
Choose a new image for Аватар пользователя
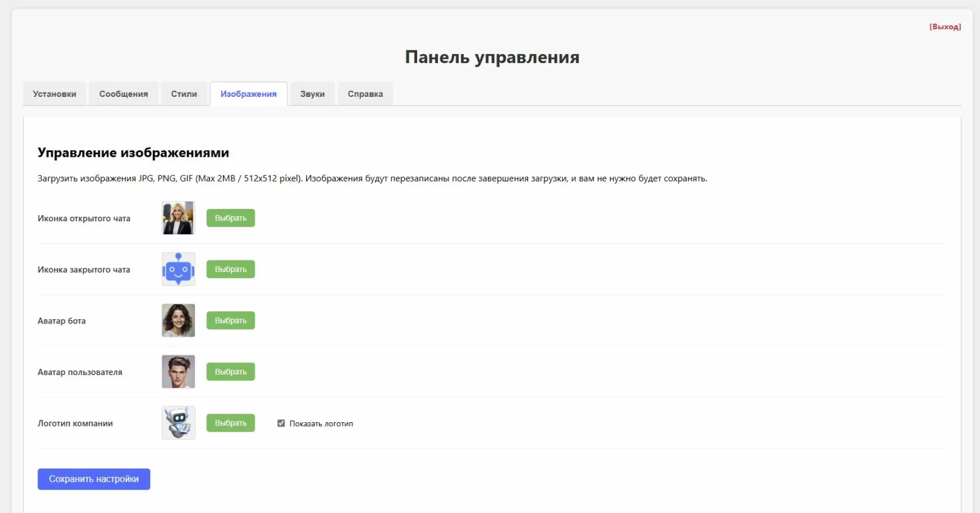[230, 372]
